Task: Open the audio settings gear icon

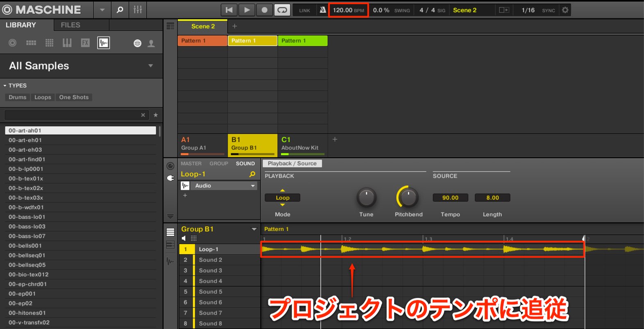Action: pyautogui.click(x=565, y=10)
